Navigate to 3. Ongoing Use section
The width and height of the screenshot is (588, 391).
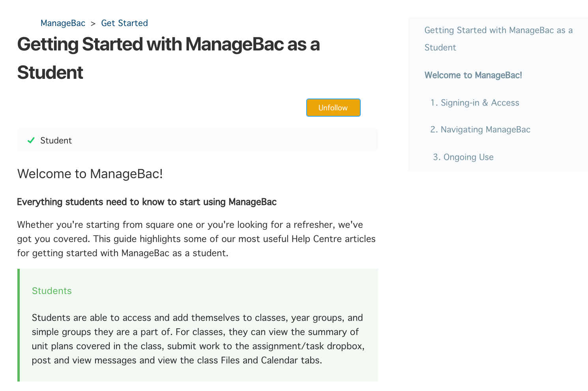[463, 157]
